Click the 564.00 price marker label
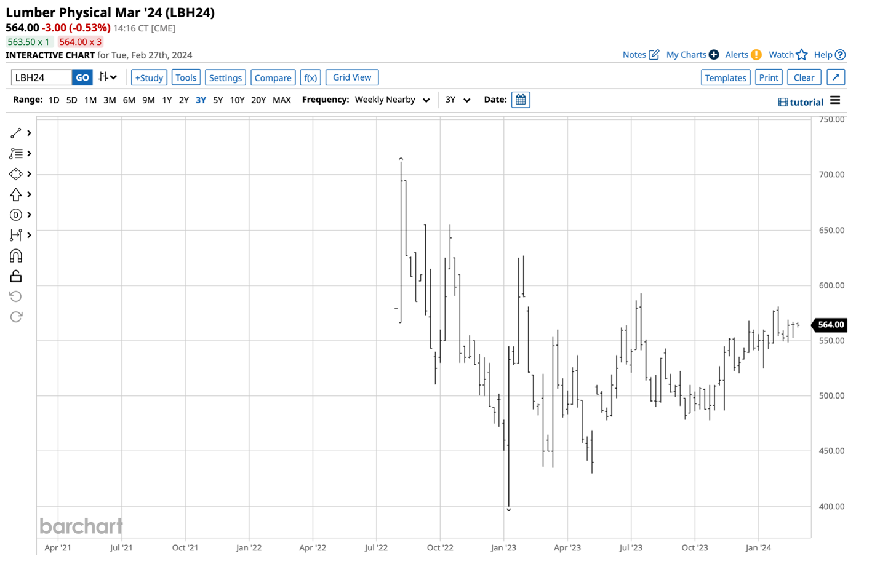The width and height of the screenshot is (880, 588). point(830,325)
